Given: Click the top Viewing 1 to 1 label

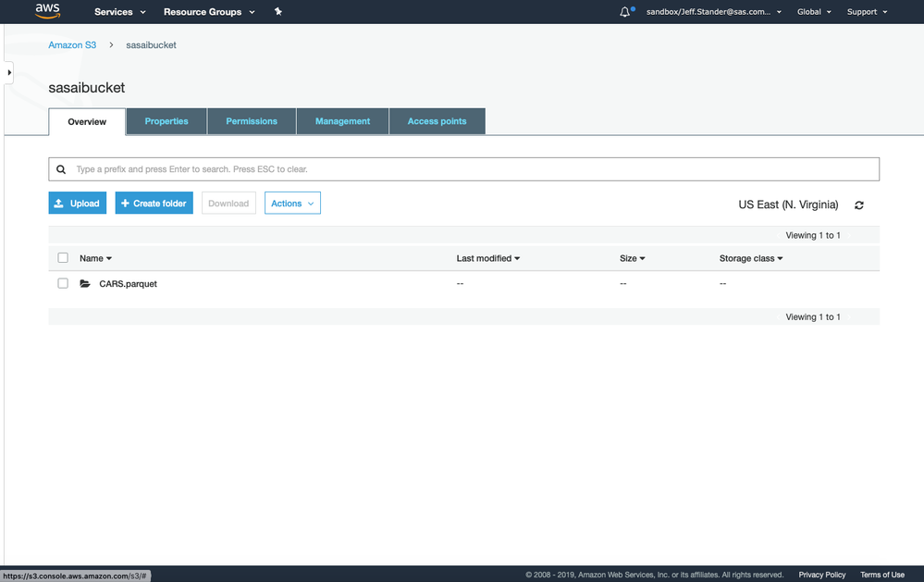Looking at the screenshot, I should (813, 235).
